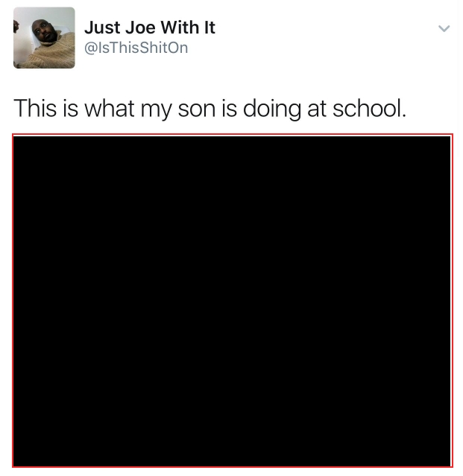Screen dimensions: 463x476
Task: Open the black attached media image
Action: [x=233, y=300]
